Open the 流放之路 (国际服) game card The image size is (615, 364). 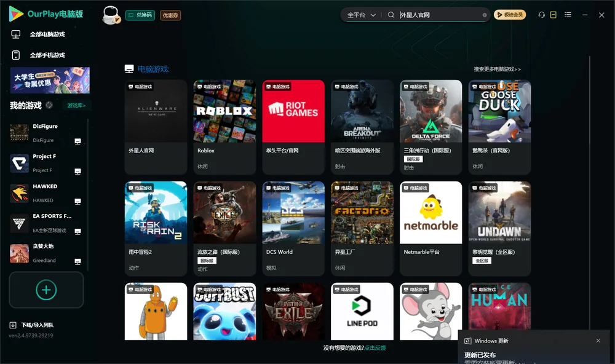(224, 228)
